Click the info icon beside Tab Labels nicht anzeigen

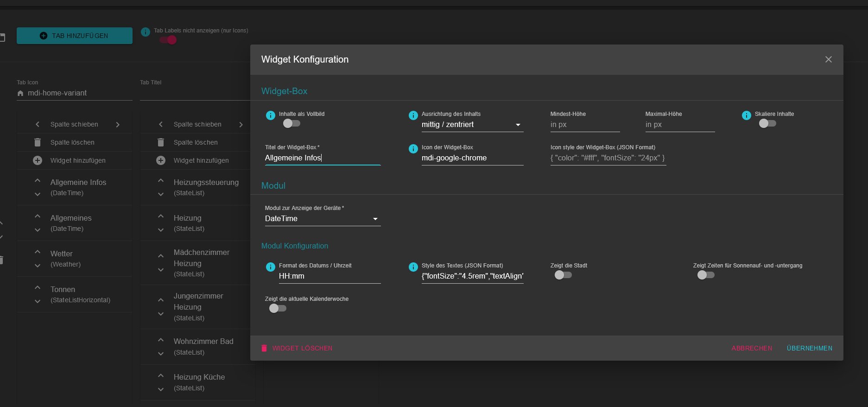click(146, 32)
